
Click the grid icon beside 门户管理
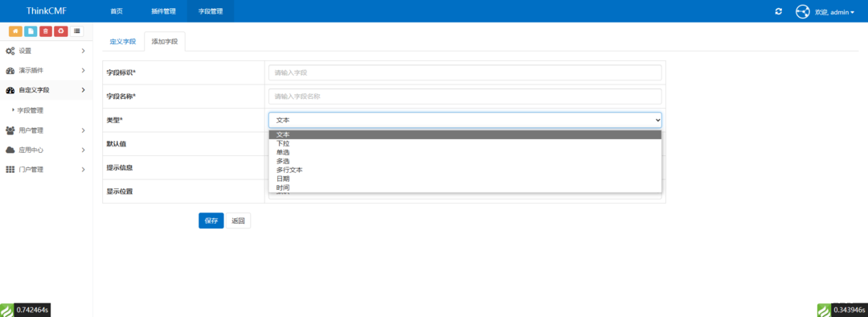[x=10, y=170]
